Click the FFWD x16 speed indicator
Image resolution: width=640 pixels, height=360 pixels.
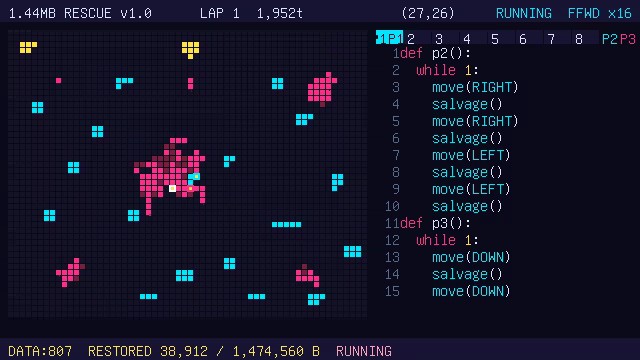pos(600,13)
